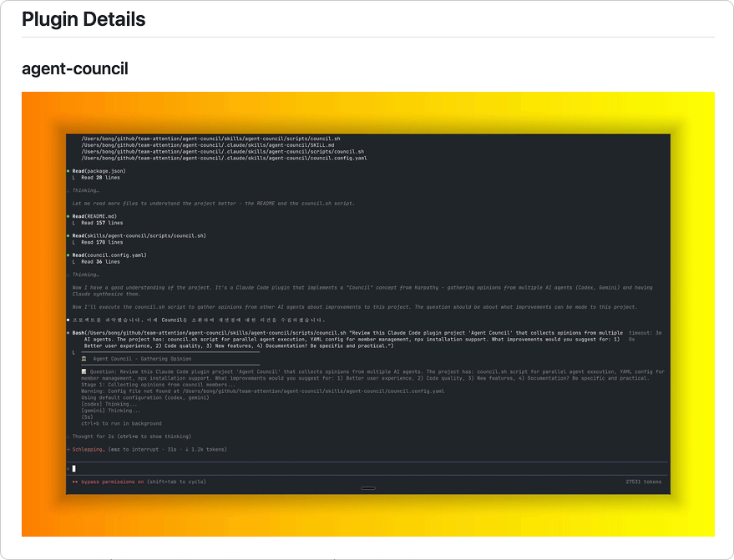Click the spinner icon next to Schlepping status
This screenshot has width=734, height=560.
[x=68, y=449]
